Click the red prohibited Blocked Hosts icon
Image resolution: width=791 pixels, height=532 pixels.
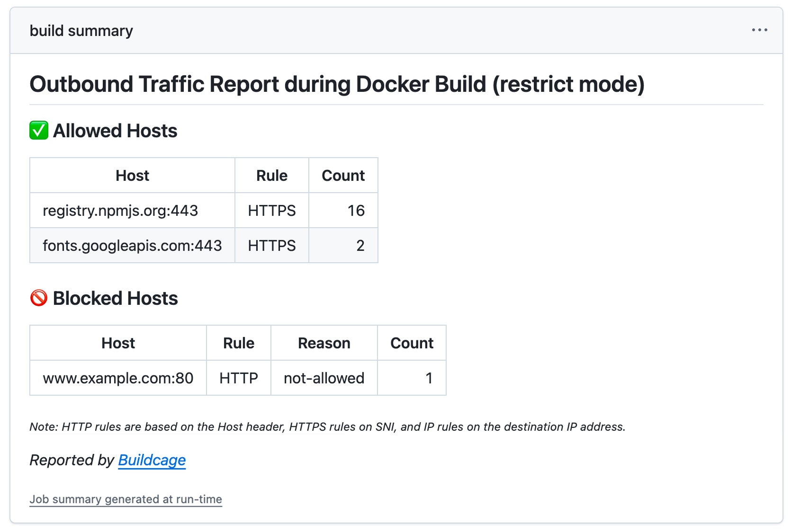pyautogui.click(x=39, y=298)
